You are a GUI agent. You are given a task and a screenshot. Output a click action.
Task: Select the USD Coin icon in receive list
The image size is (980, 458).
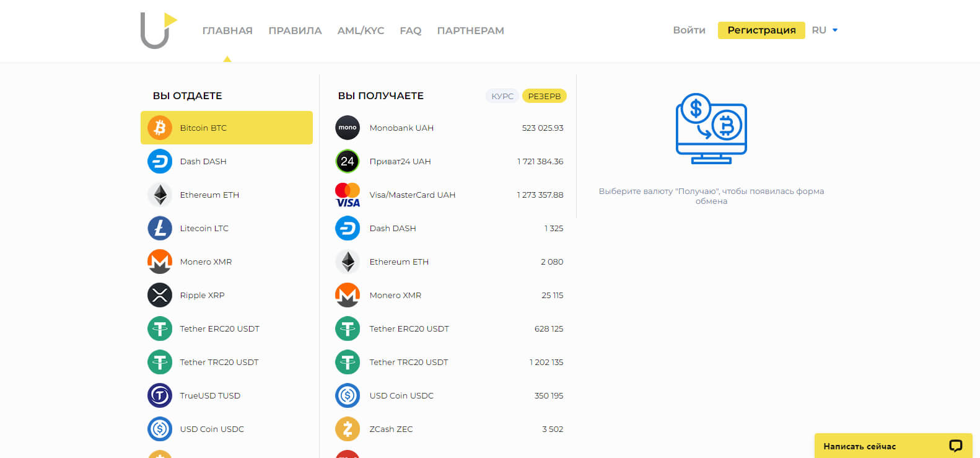pos(348,395)
